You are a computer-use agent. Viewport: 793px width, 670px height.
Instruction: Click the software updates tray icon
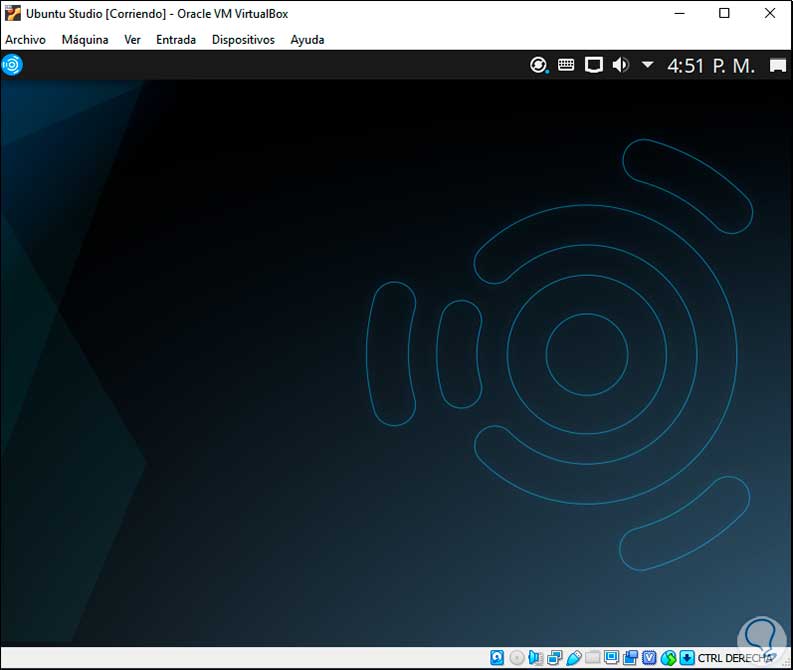[539, 65]
